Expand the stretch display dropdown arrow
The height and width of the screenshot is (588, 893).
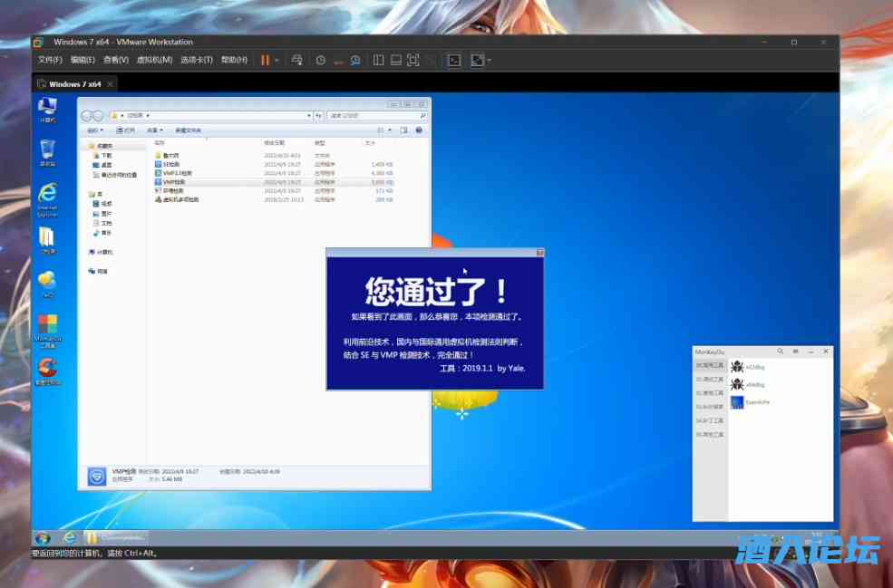tap(489, 61)
